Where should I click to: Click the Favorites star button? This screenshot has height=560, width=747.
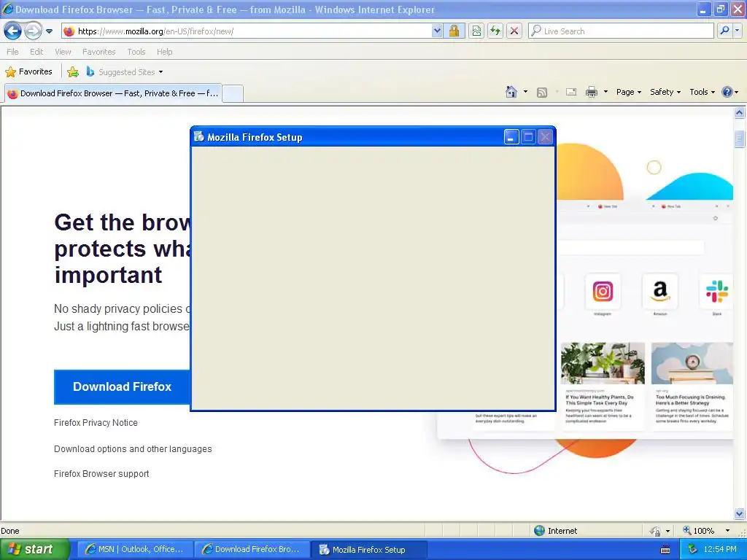[28, 72]
